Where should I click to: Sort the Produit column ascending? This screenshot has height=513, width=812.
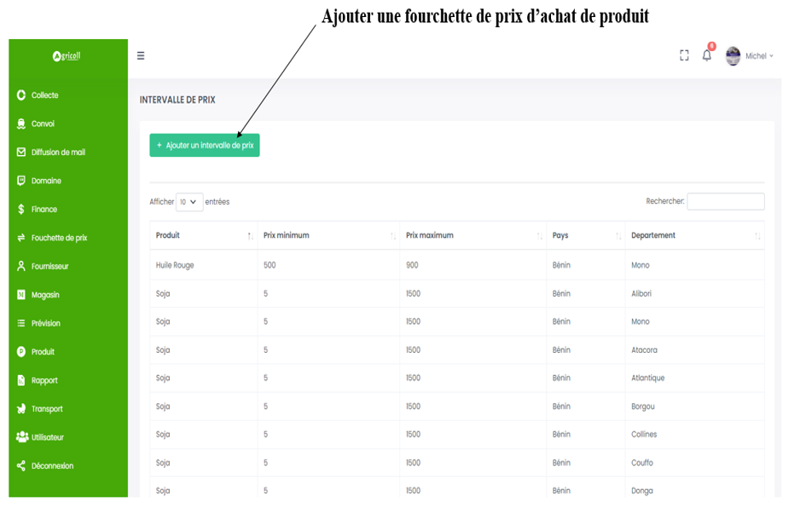[249, 235]
